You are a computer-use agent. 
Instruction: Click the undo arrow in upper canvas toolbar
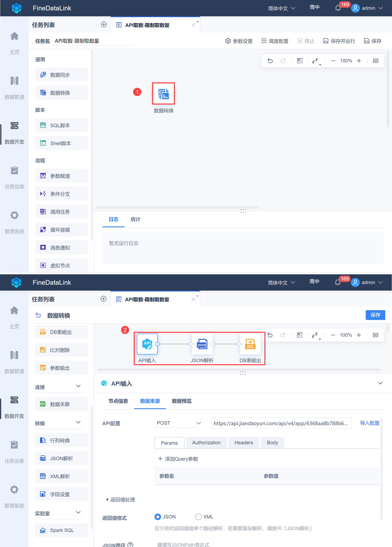tap(270, 61)
